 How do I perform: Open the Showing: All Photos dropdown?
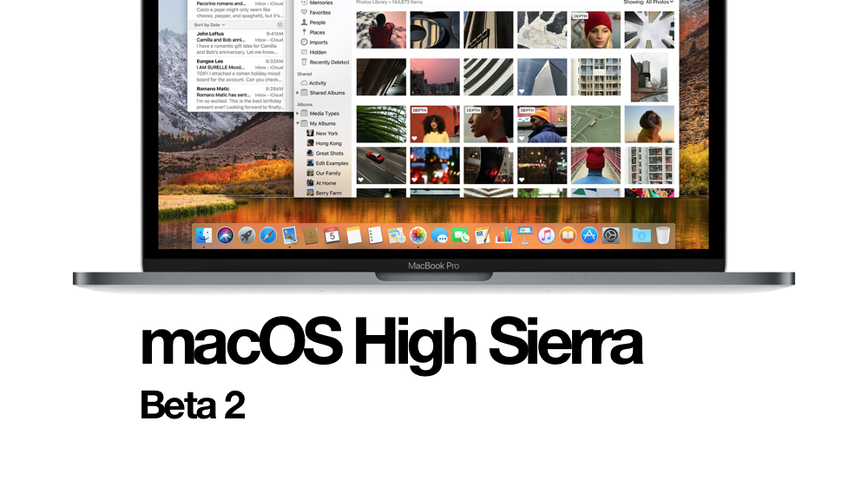[648, 3]
